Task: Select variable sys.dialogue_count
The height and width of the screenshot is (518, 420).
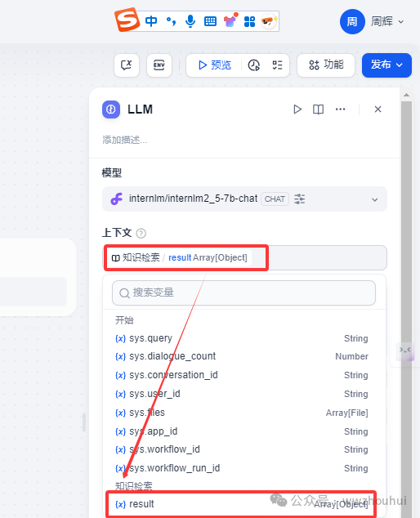Action: point(242,356)
